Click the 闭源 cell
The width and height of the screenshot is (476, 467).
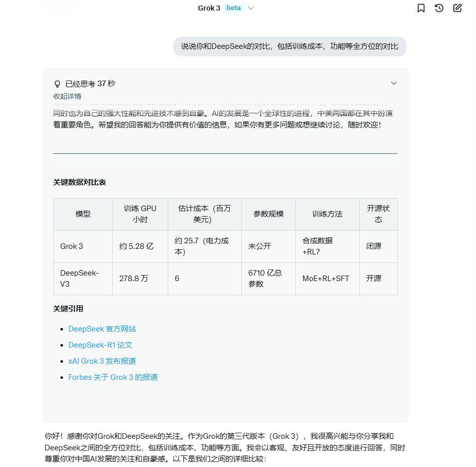378,246
